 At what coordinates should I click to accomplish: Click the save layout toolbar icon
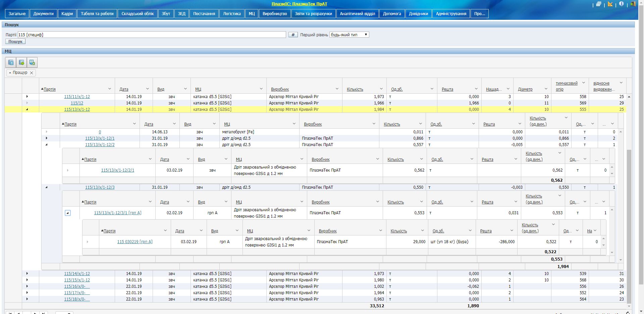tap(11, 62)
